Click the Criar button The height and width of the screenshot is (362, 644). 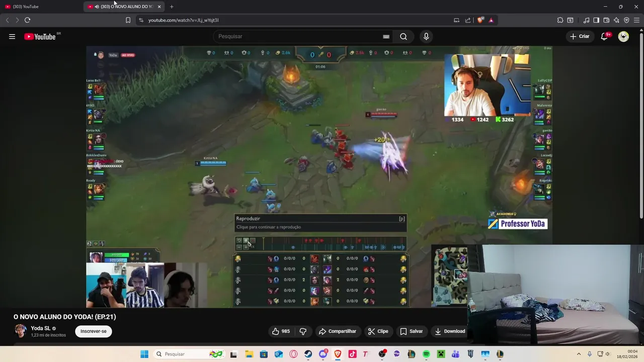tap(580, 36)
